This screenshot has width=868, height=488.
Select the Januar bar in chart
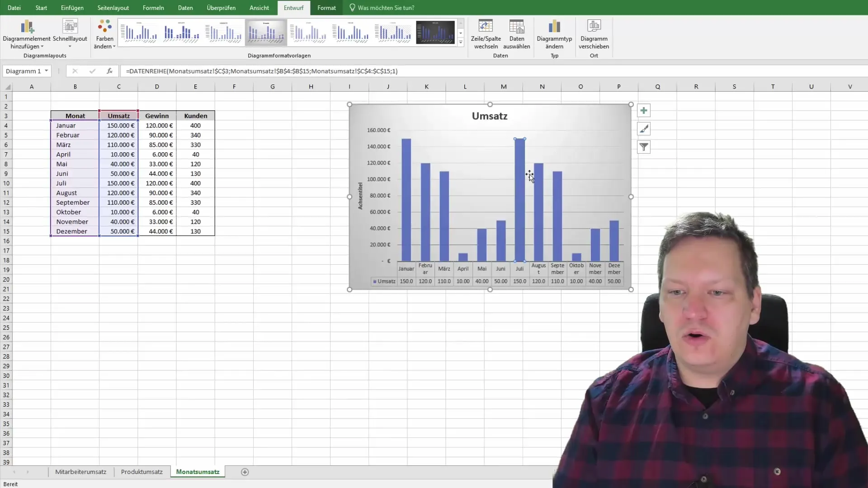[x=406, y=200]
